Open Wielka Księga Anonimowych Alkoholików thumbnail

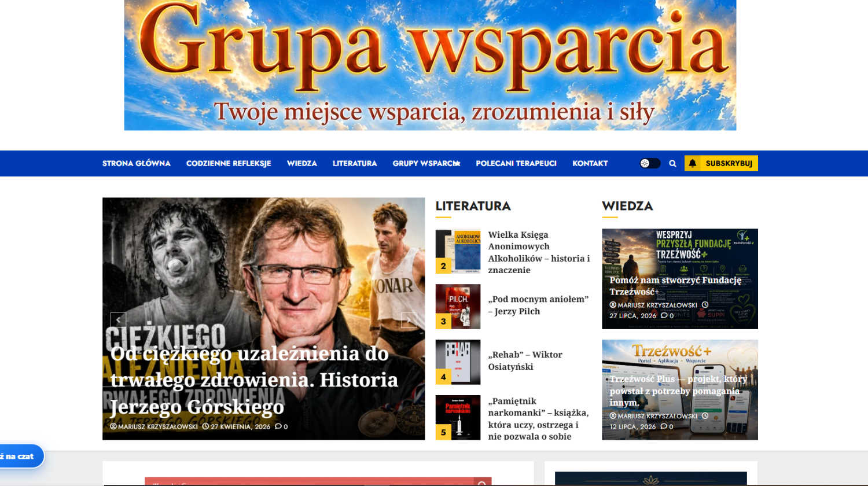(x=458, y=251)
